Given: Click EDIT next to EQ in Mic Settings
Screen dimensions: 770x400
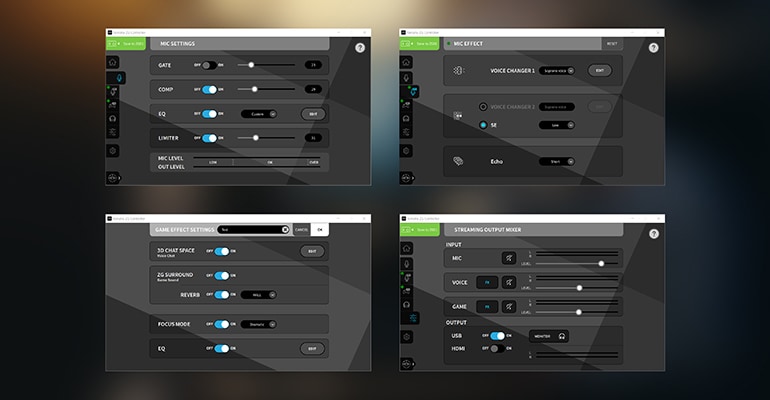Looking at the screenshot, I should pos(313,114).
